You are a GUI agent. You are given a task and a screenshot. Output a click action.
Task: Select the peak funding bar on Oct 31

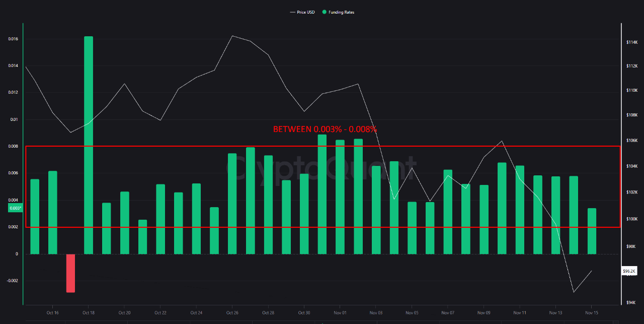tap(321, 191)
